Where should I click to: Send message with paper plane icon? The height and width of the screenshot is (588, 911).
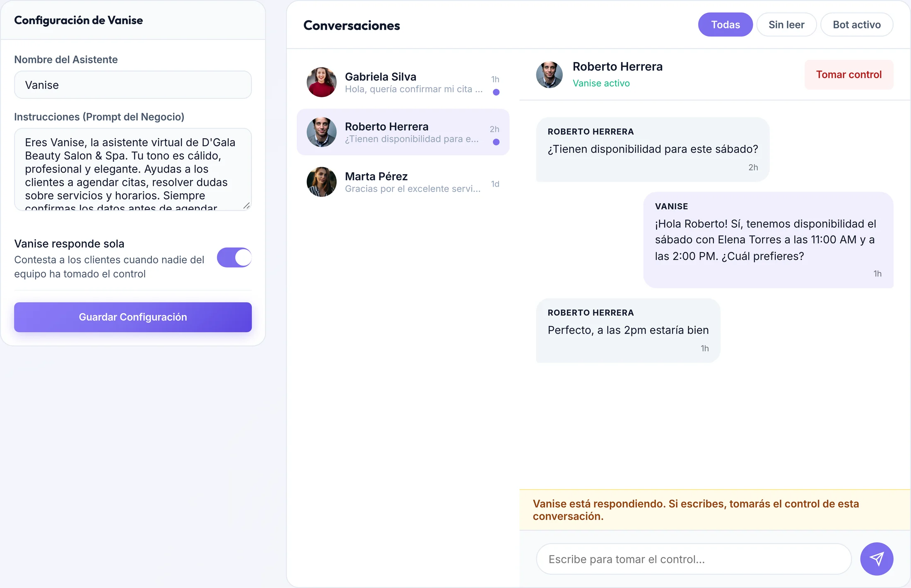[x=877, y=559]
